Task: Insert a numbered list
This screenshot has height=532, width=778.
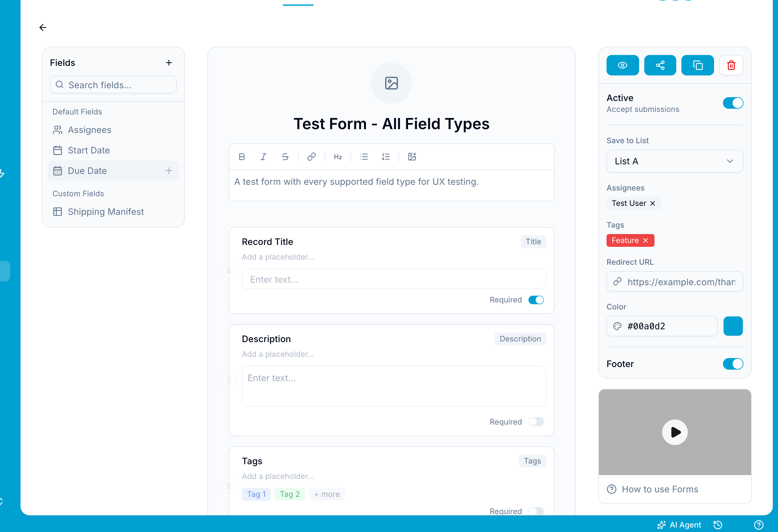Action: point(386,157)
